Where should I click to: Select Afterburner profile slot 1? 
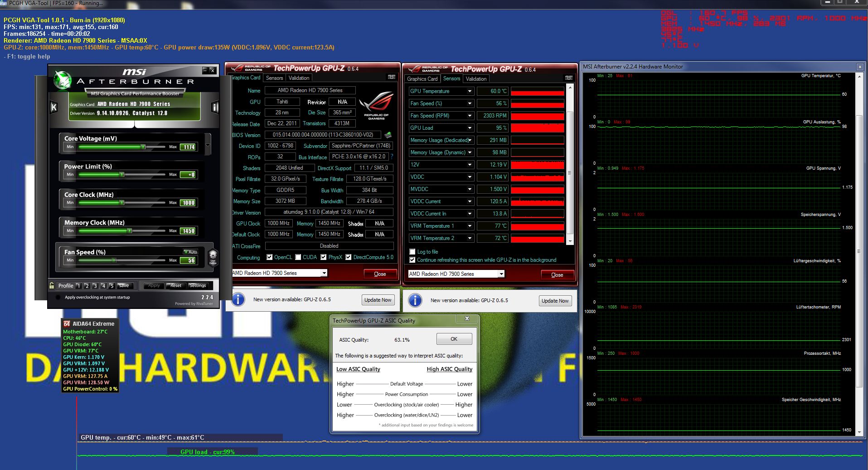click(x=78, y=286)
